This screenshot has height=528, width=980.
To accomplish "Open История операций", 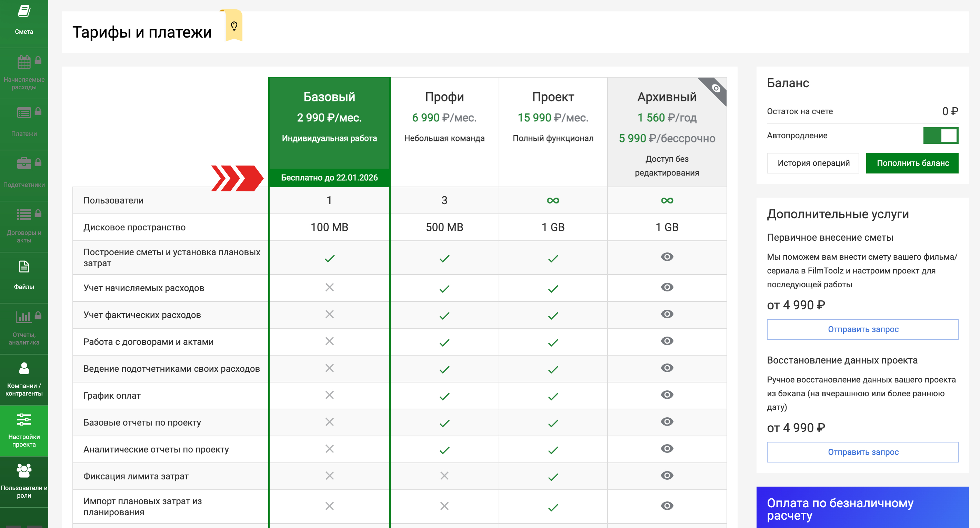I will 813,163.
